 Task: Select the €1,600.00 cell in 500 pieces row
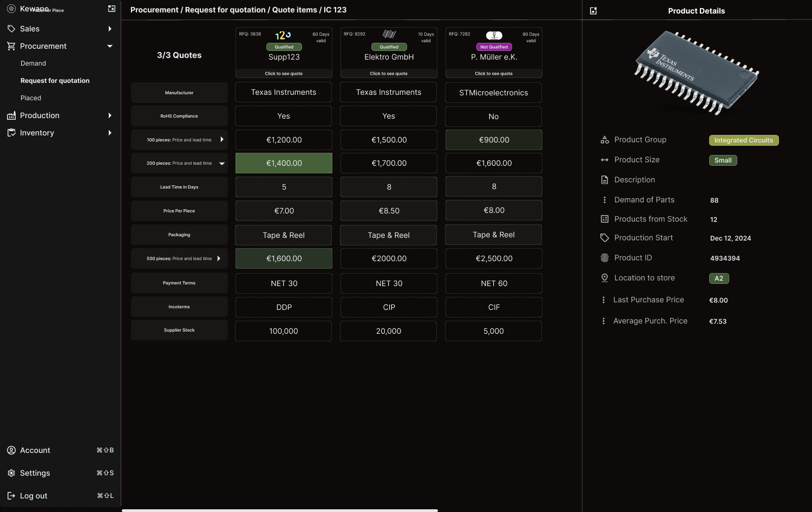[x=284, y=258]
